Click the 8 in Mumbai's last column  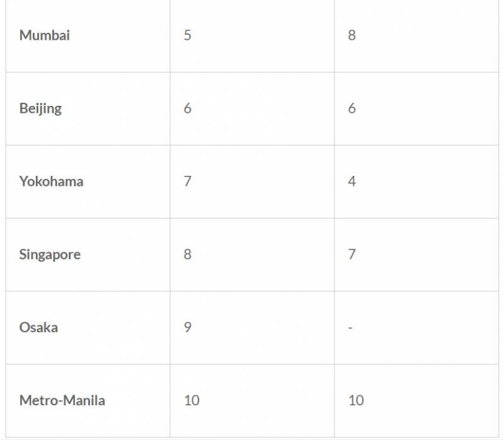(x=352, y=35)
